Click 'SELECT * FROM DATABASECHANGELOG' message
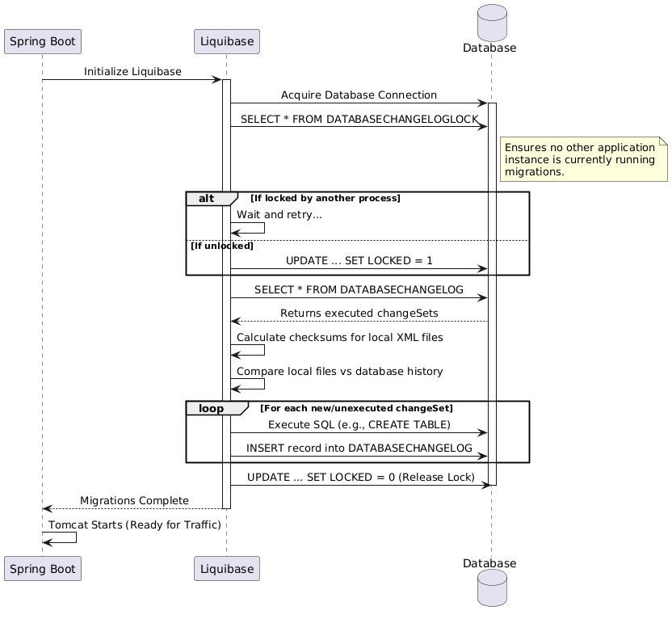The width and height of the screenshot is (672, 619). coord(359,290)
